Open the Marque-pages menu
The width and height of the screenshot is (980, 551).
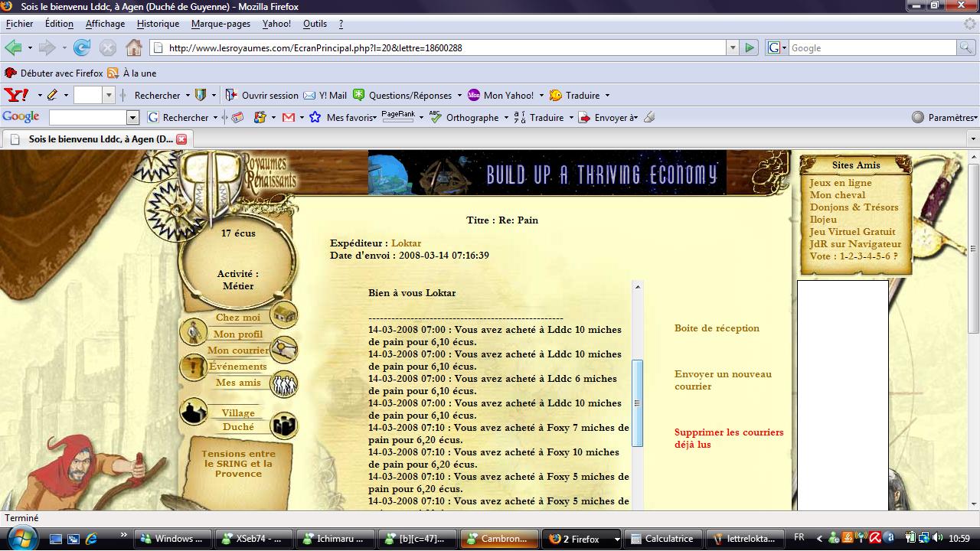(220, 24)
